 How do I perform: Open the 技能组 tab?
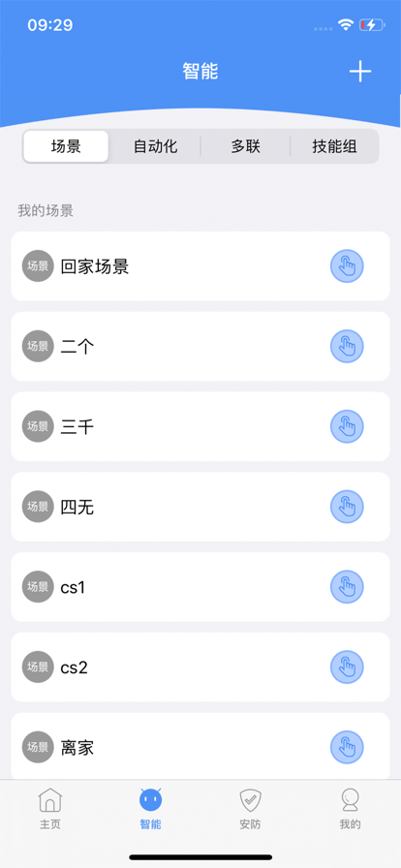(334, 146)
